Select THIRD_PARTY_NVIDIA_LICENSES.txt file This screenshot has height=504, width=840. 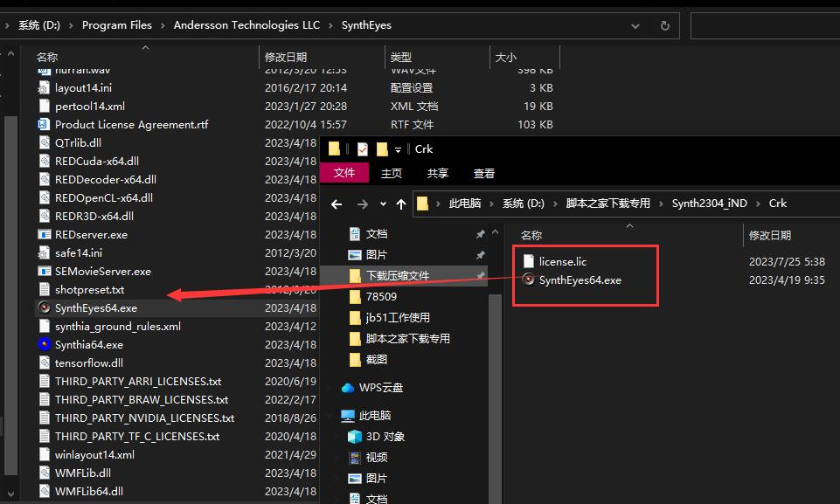click(x=144, y=418)
